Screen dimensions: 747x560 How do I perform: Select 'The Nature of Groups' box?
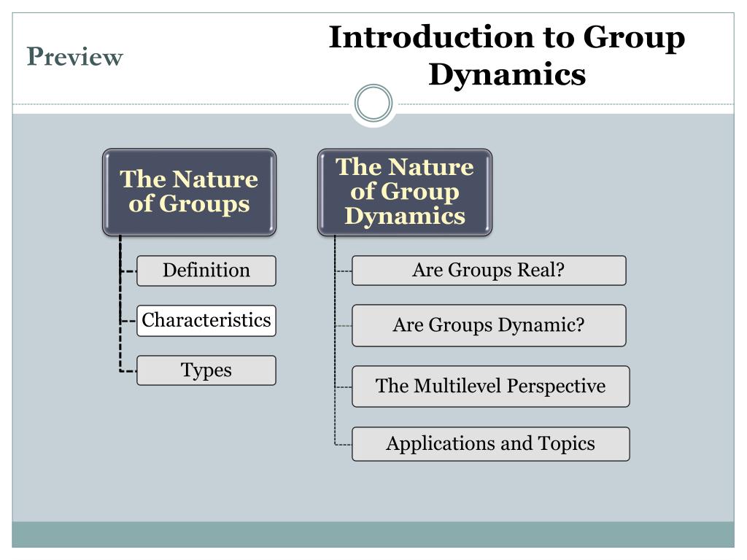189,192
